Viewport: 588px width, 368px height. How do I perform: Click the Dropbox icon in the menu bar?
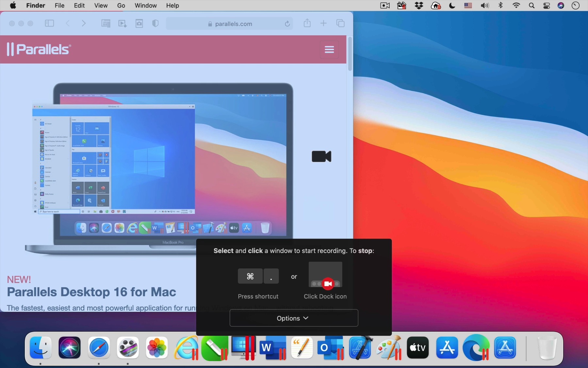coord(419,6)
